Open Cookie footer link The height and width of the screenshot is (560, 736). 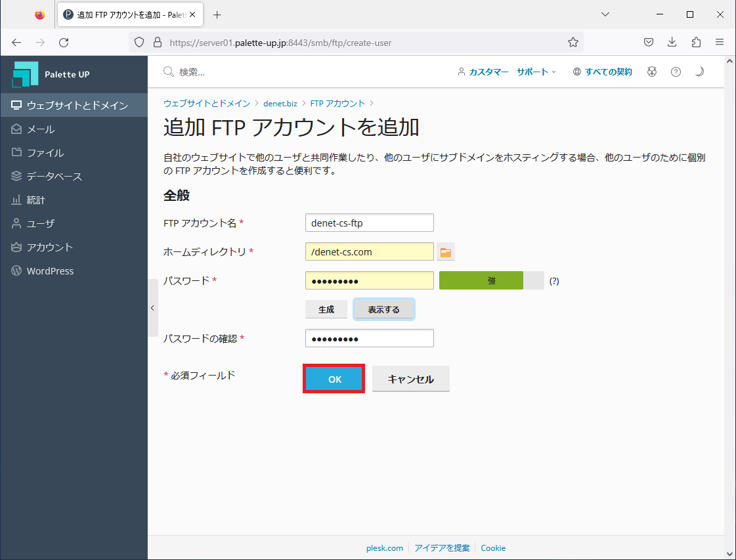point(493,548)
